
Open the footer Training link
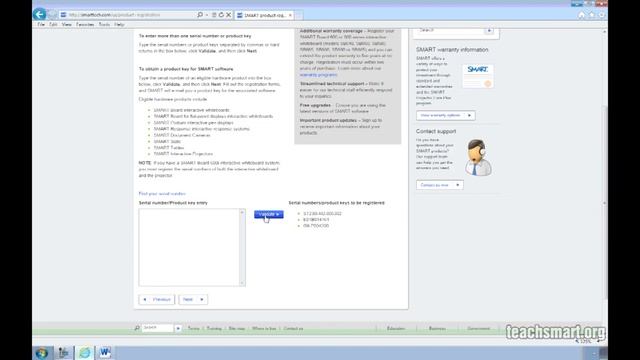click(214, 329)
